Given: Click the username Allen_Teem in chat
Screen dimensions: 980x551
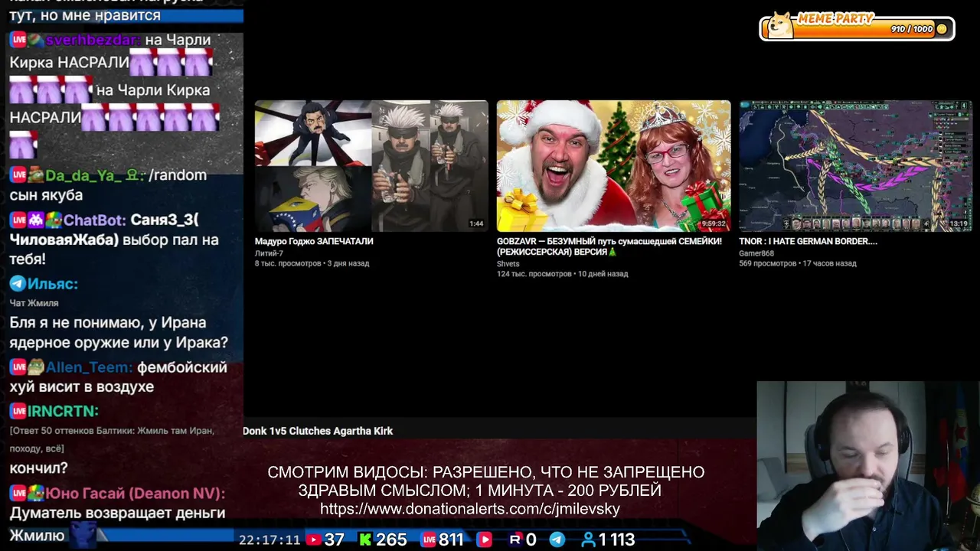Looking at the screenshot, I should pos(89,367).
